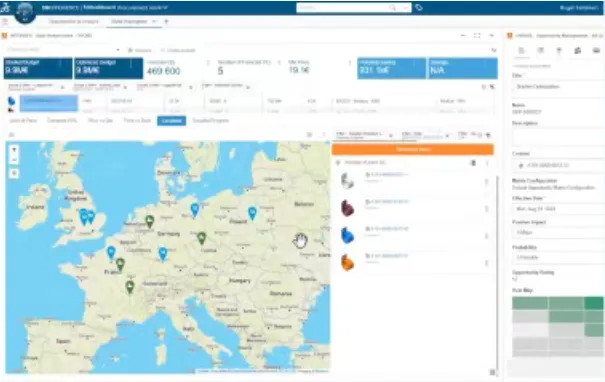Open the 3DEXPERIENCE compass
This screenshot has height=382, width=605.
[25, 12]
